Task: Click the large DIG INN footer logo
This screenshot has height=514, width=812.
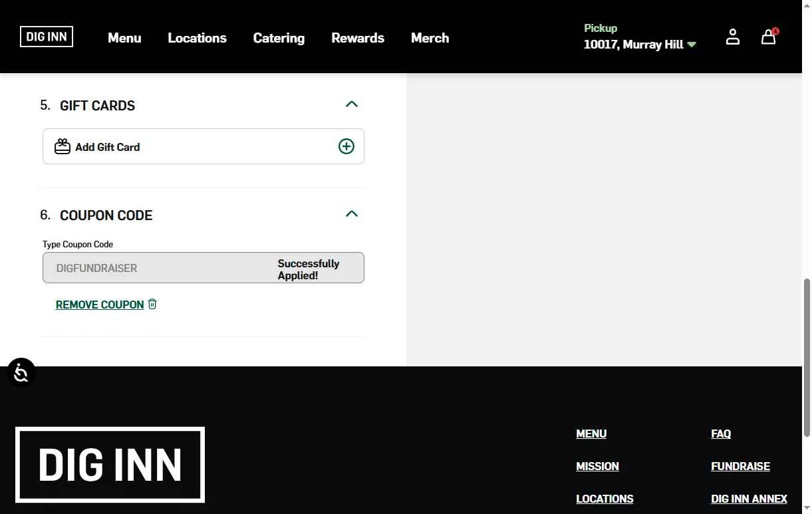Action: point(110,464)
